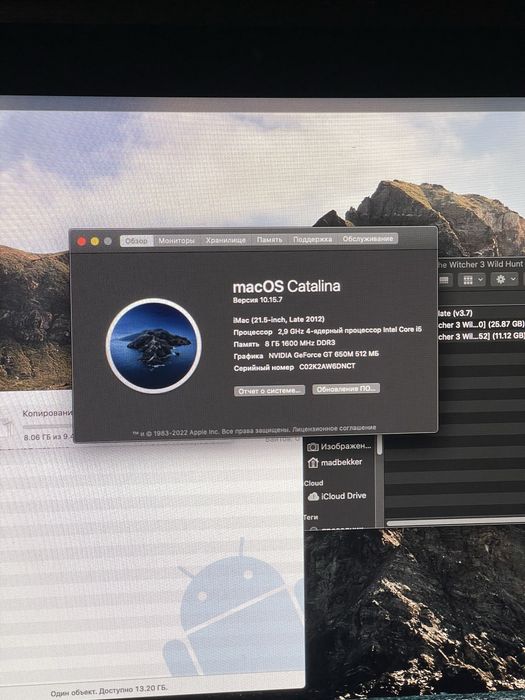This screenshot has width=525, height=700.
Task: Click the Отчет о системе button
Action: pyautogui.click(x=269, y=391)
